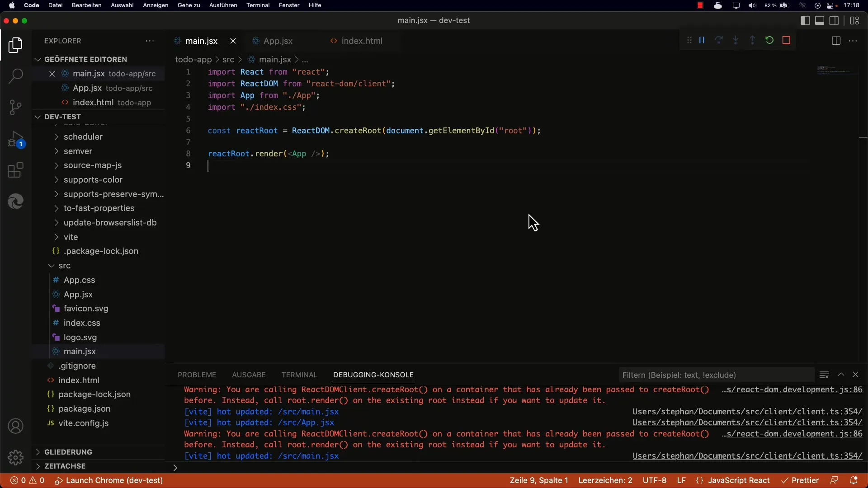This screenshot has height=488, width=868.
Task: Expand the GLIEDERUNG section
Action: coord(68,452)
